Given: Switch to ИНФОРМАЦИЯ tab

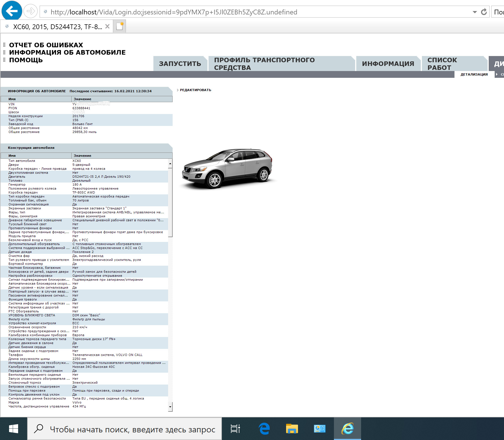Looking at the screenshot, I should click(x=388, y=64).
